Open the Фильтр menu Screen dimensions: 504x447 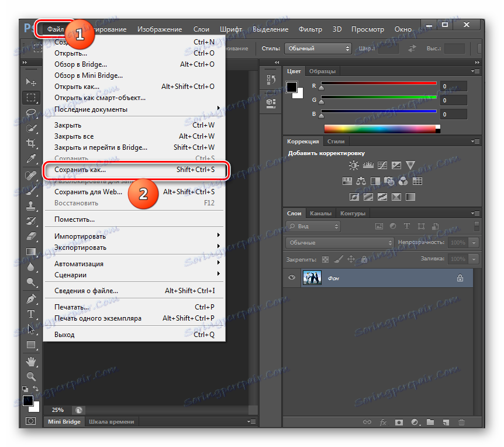(310, 29)
